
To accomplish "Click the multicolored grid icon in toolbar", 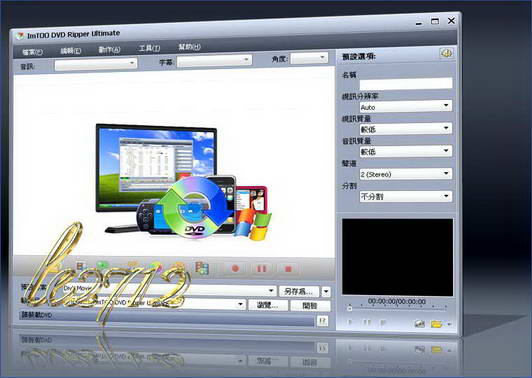I will pyautogui.click(x=202, y=268).
